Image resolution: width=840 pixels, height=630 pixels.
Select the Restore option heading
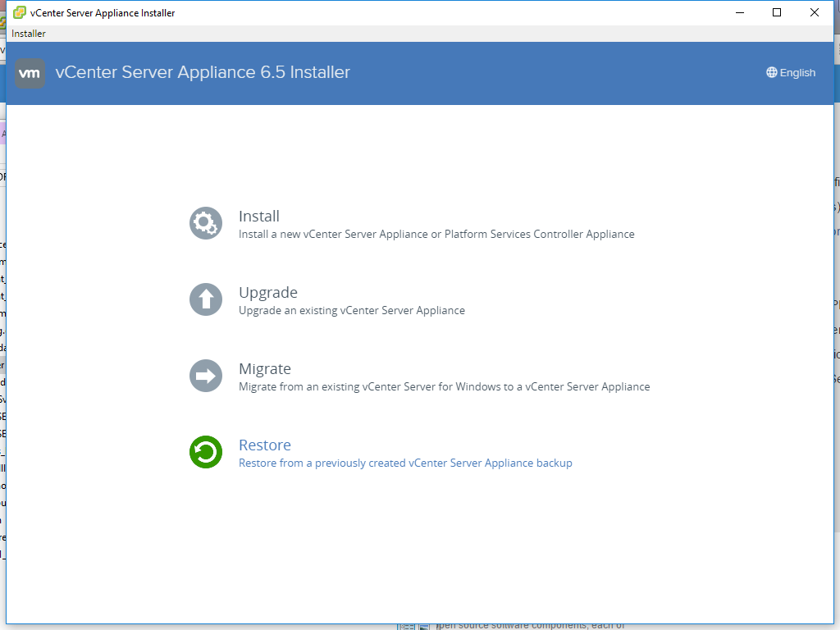(265, 445)
